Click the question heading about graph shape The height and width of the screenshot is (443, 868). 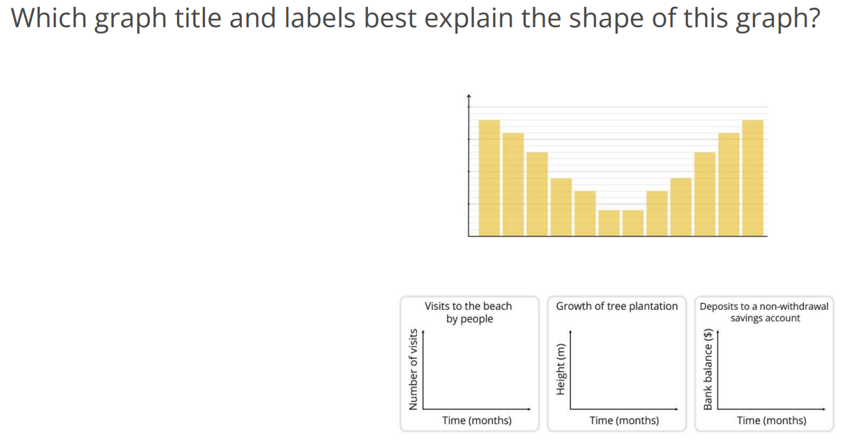[x=416, y=19]
